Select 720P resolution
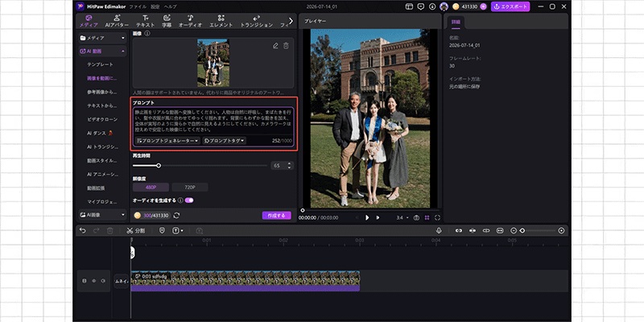Image resolution: width=644 pixels, height=322 pixels. (x=190, y=188)
